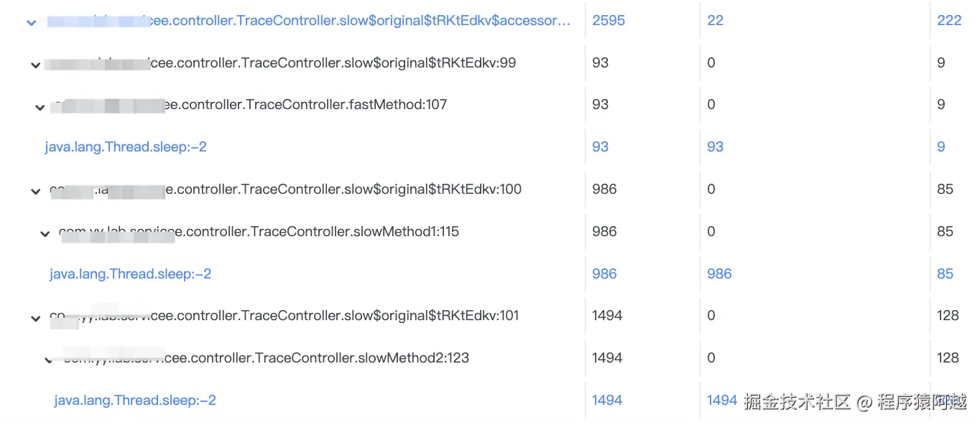Viewport: 980px width, 425px height.
Task: Collapse the slow$original$tRKtEdkv:101 node
Action: [x=35, y=319]
